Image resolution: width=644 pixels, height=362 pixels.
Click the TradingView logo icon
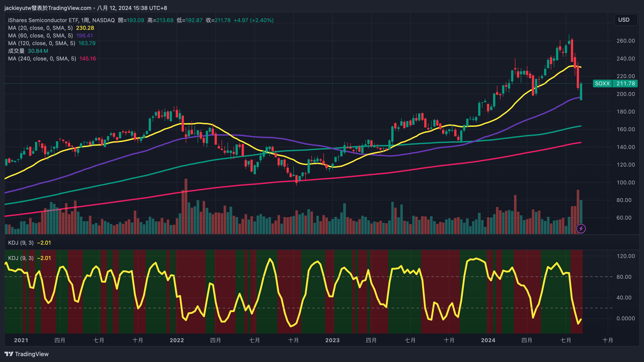pos(9,354)
